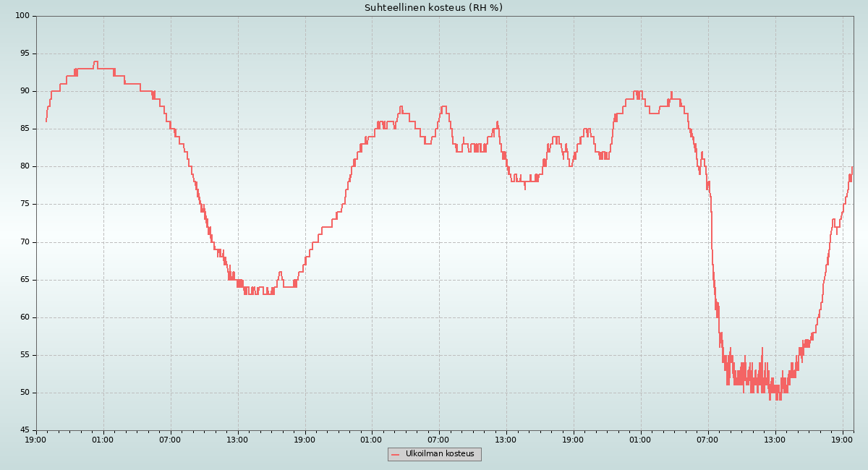Screen dimensions: 868x470
Task: Click the 65 tick on the y-axis
Action: point(25,280)
